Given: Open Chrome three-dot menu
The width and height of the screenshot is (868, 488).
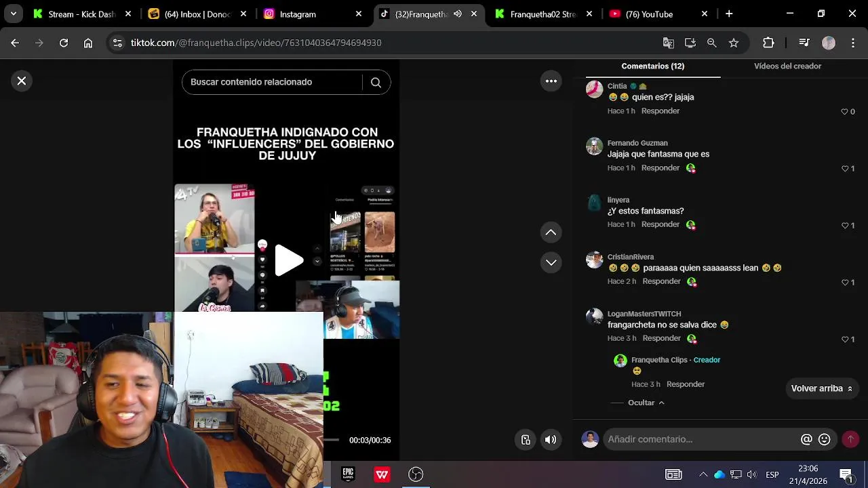Looking at the screenshot, I should [852, 43].
